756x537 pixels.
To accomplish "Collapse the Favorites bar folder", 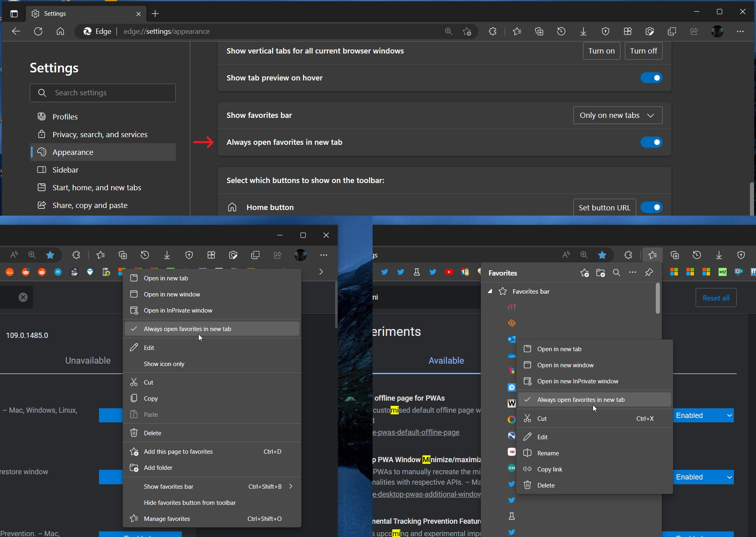I will pyautogui.click(x=490, y=291).
